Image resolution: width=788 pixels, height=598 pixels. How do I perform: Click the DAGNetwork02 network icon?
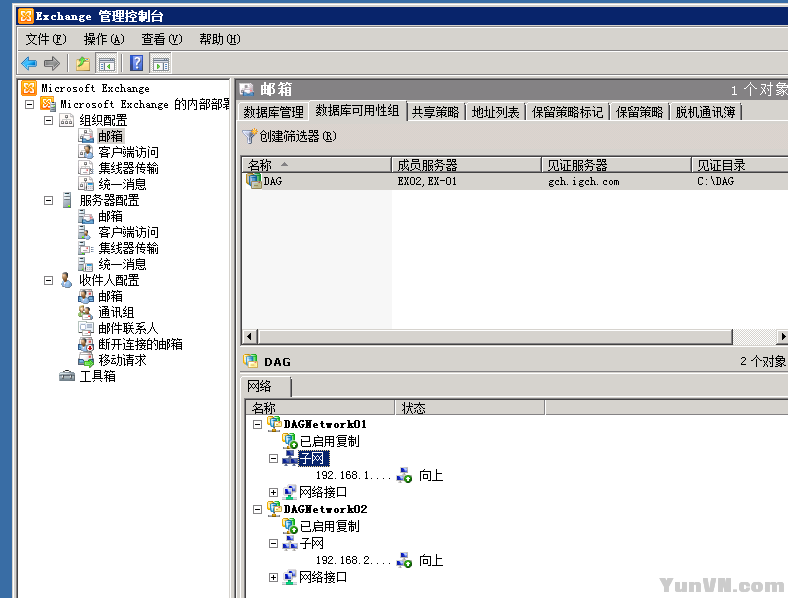pyautogui.click(x=274, y=509)
